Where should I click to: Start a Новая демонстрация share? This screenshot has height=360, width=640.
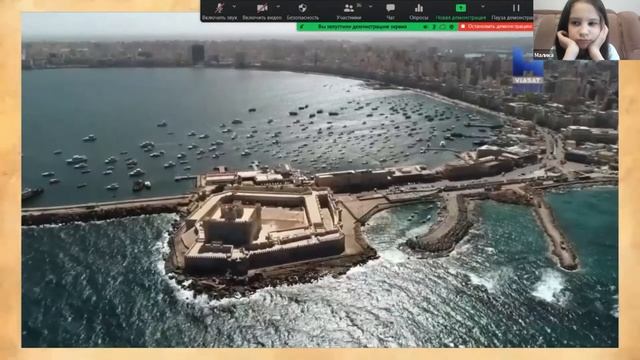pyautogui.click(x=461, y=11)
